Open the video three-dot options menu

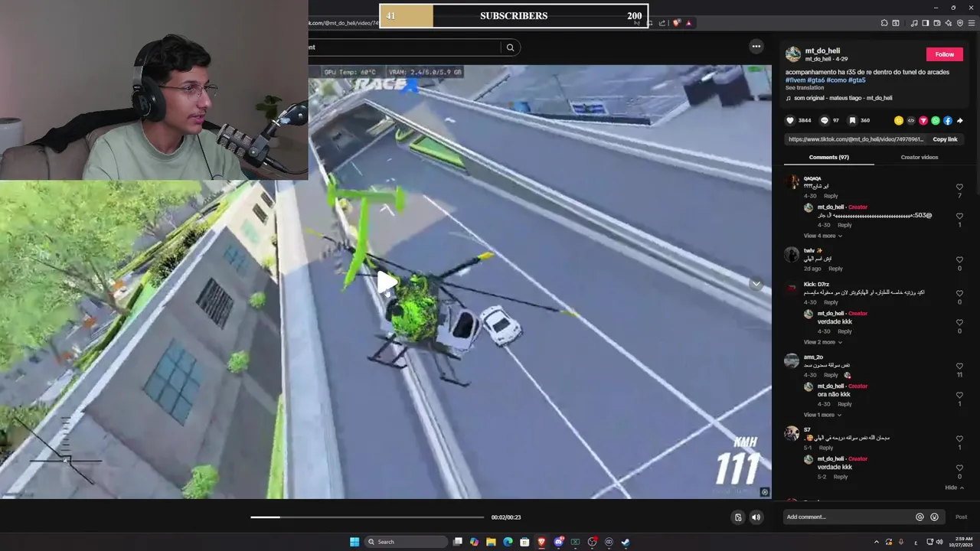click(x=756, y=47)
